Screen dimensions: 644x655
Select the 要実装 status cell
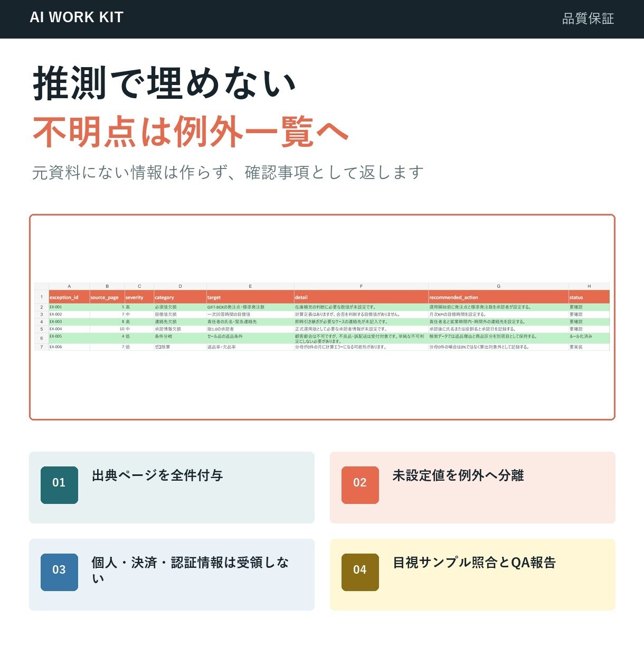click(x=589, y=347)
